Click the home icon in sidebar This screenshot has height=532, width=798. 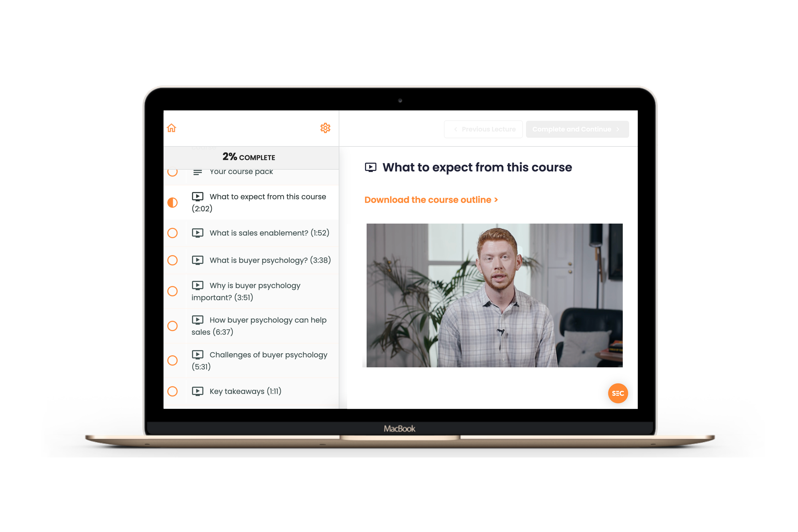point(172,128)
